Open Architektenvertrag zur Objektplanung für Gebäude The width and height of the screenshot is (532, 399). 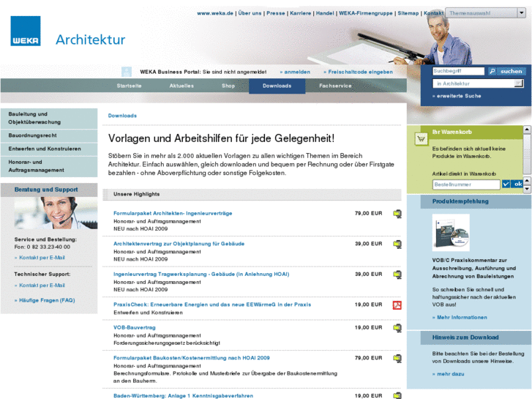(x=179, y=244)
